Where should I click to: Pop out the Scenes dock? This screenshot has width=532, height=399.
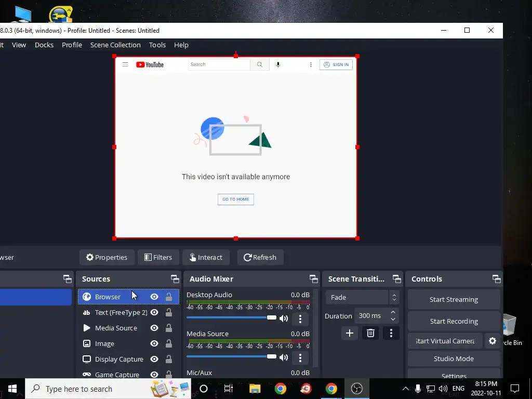(x=67, y=279)
